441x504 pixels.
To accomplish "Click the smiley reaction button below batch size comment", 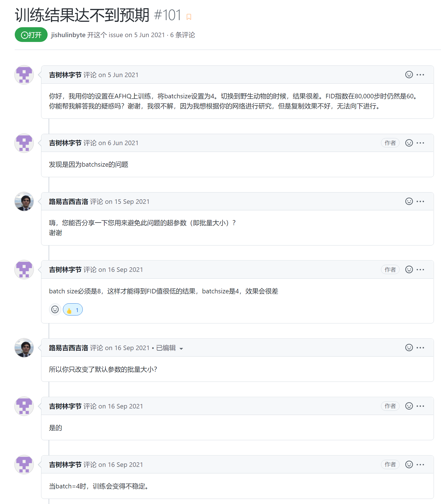I will click(x=55, y=309).
